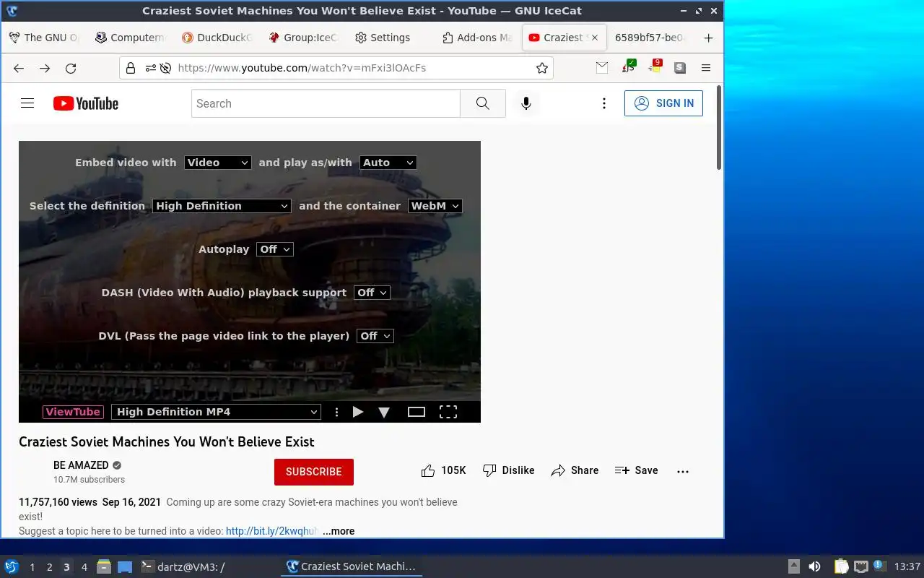Switch to The GNU Operating System tab
This screenshot has width=924, height=578.
click(x=43, y=38)
